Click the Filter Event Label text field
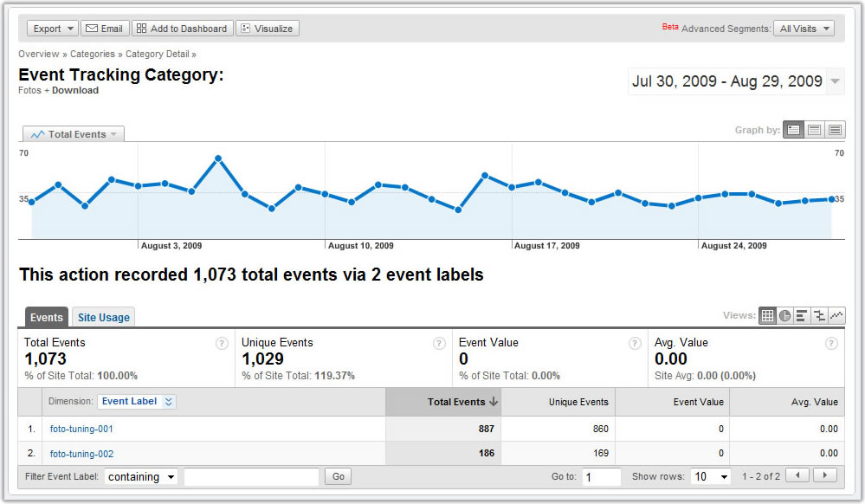Image resolution: width=865 pixels, height=504 pixels. (x=251, y=477)
